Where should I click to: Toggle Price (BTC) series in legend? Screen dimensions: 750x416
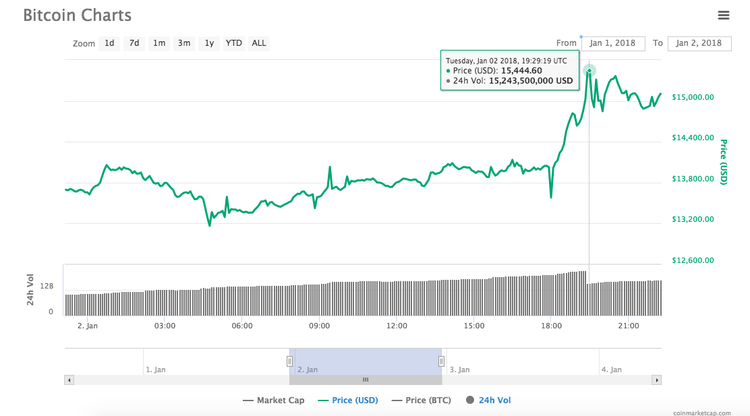[421, 400]
